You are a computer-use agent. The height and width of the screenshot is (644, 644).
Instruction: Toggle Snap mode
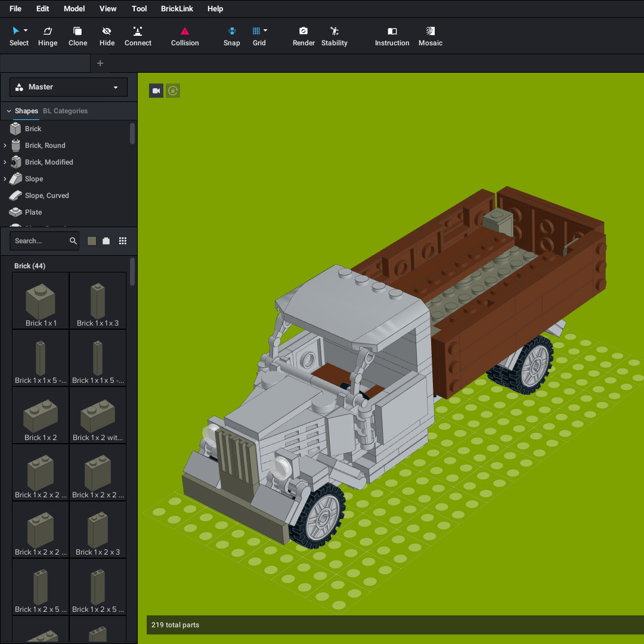[231, 36]
